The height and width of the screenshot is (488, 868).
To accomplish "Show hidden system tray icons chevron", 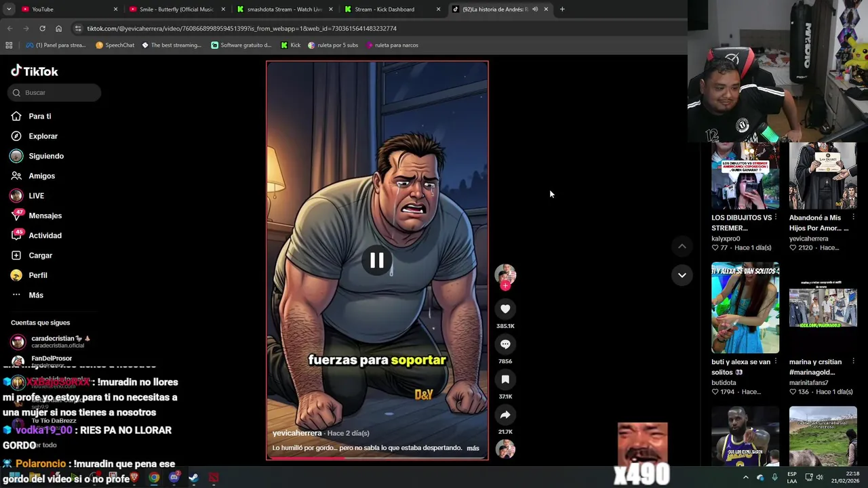I will point(746,478).
